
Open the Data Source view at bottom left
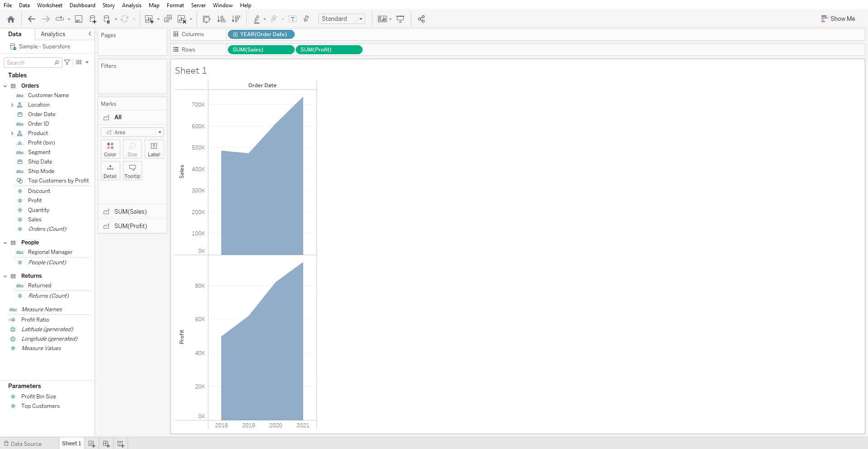click(x=26, y=443)
